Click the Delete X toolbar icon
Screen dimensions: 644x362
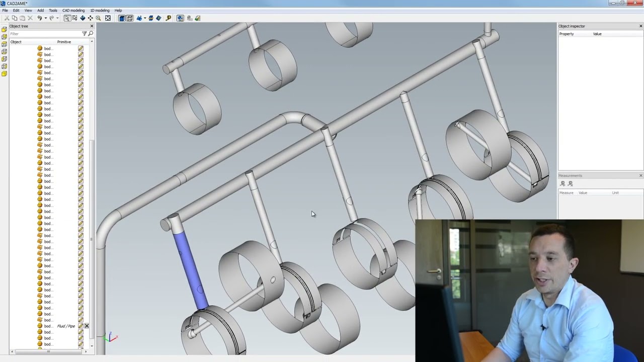(30, 18)
